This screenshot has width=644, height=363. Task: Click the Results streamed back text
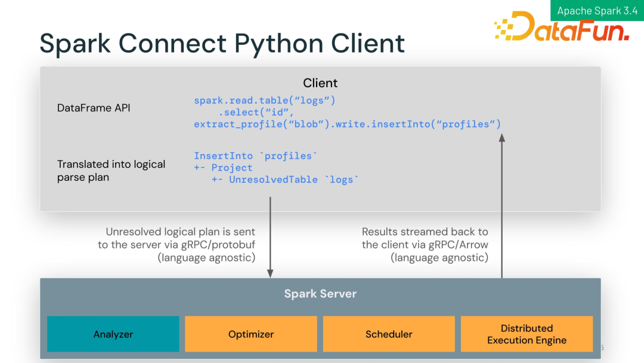(x=425, y=245)
